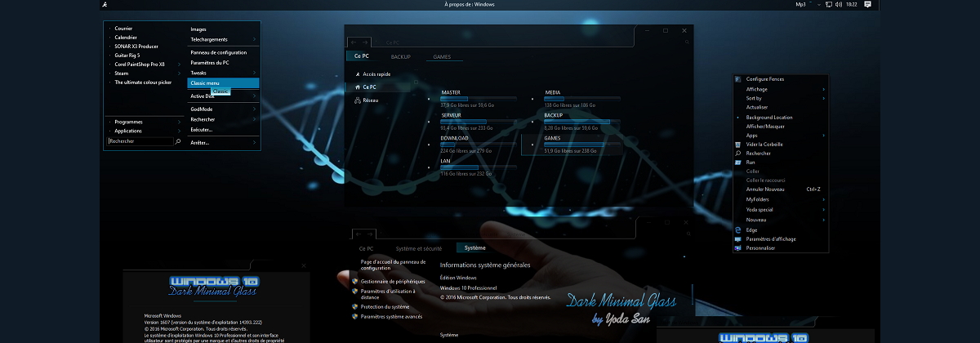Click Rechercher magnifier icon in context menu

pyautogui.click(x=737, y=154)
